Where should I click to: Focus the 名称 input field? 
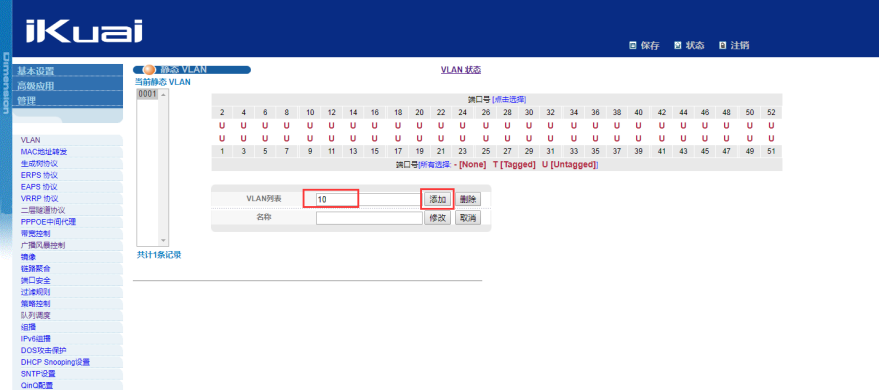tap(369, 218)
